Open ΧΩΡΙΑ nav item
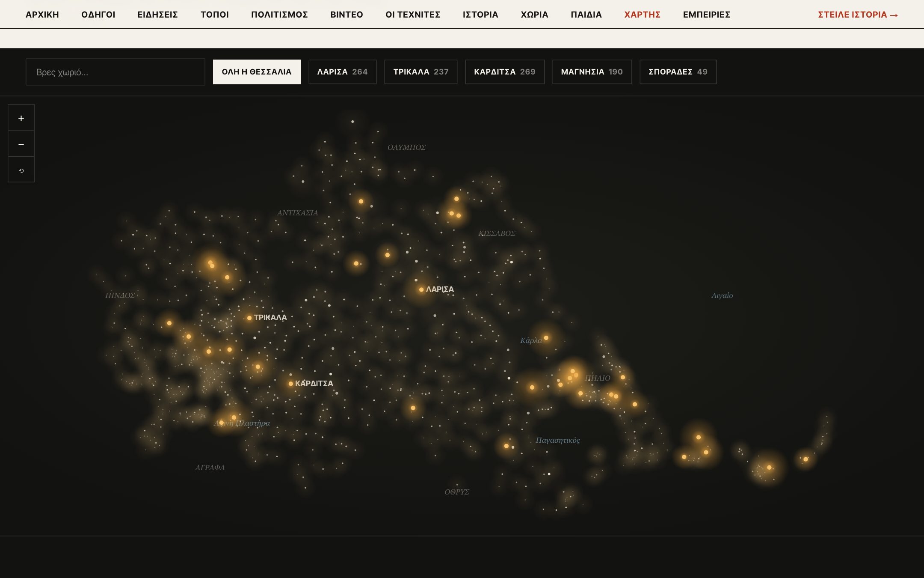 [x=534, y=15]
